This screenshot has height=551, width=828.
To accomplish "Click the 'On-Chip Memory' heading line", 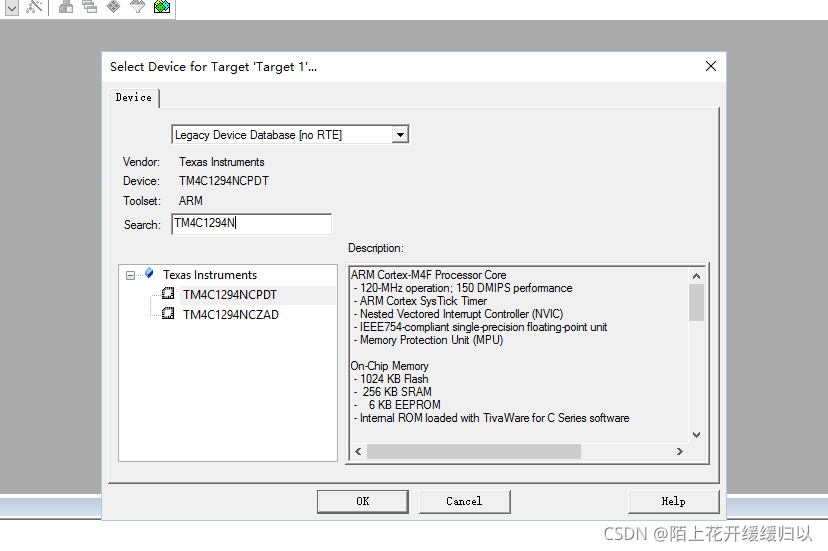I will pyautogui.click(x=390, y=366).
